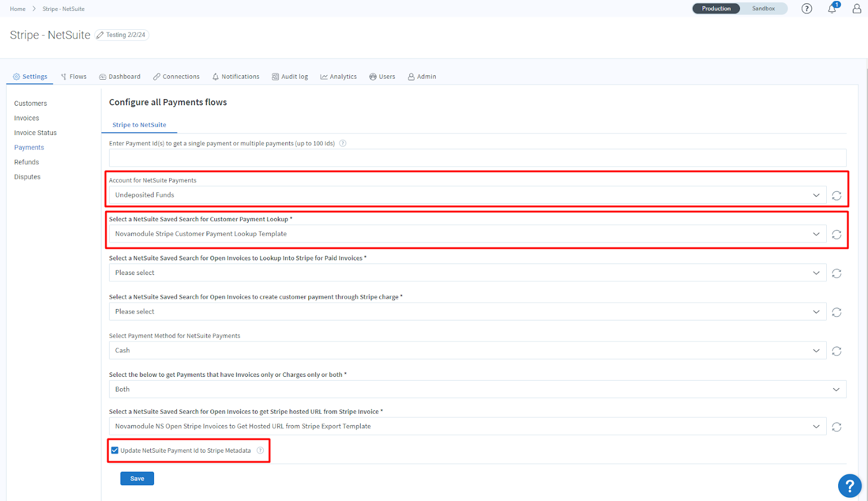This screenshot has height=501, width=868.
Task: Refresh the Account for NetSuite Payments list
Action: pyautogui.click(x=837, y=196)
